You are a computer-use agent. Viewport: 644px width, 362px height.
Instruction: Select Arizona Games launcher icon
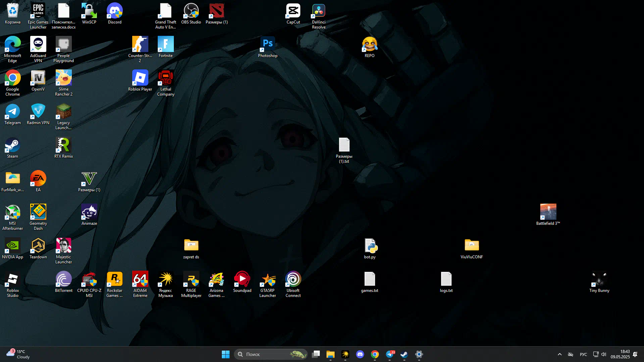[x=217, y=285]
